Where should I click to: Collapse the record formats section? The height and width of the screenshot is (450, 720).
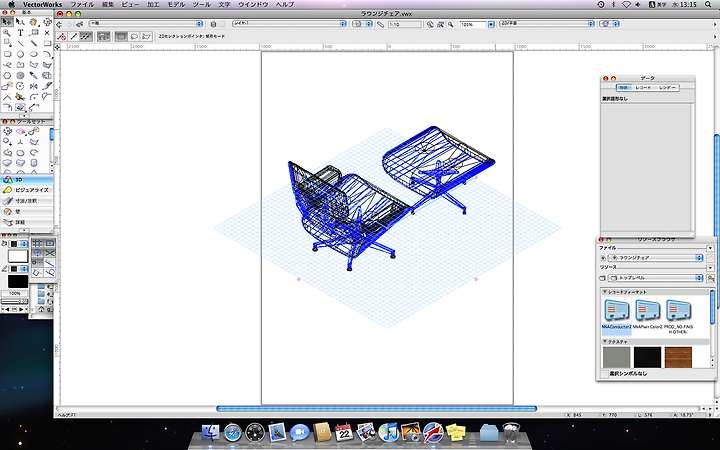[x=605, y=292]
